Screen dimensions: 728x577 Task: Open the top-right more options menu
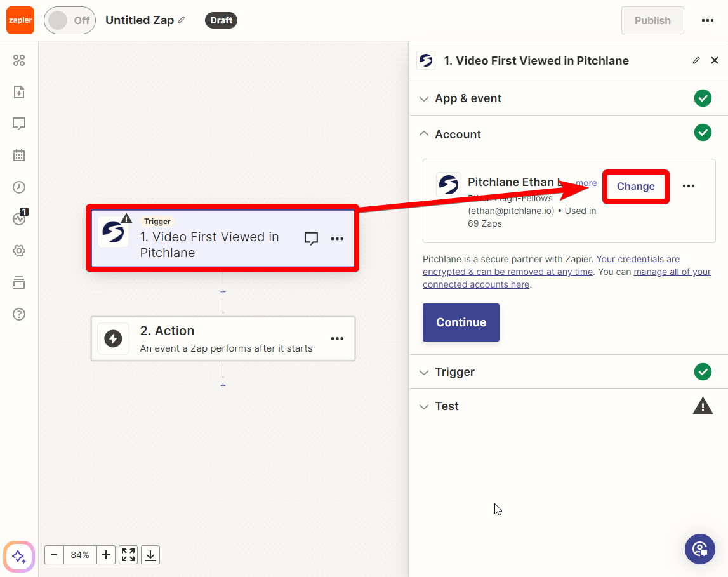click(707, 20)
